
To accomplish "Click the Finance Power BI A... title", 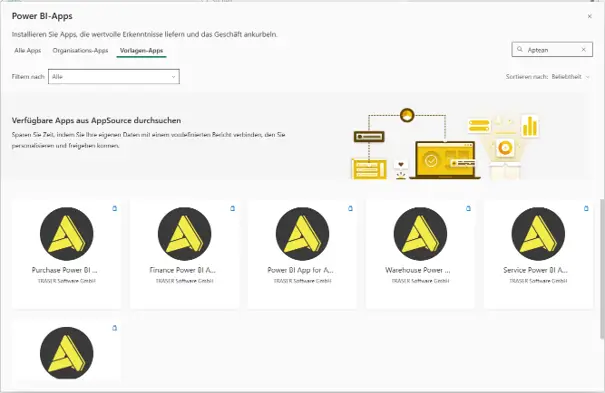I will click(183, 270).
